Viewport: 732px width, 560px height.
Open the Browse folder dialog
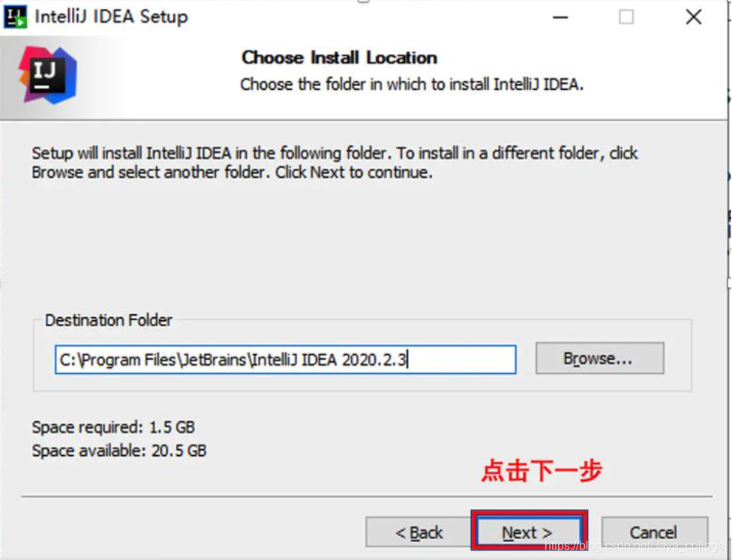[599, 358]
